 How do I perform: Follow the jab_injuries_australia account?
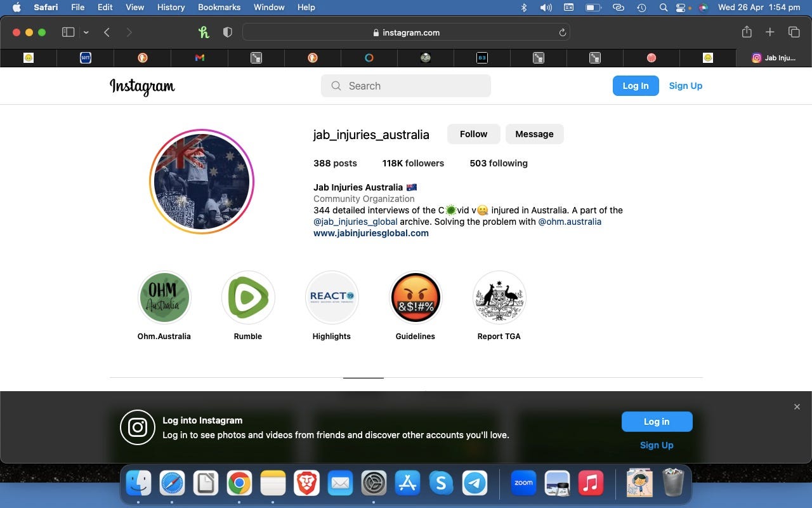(x=473, y=134)
